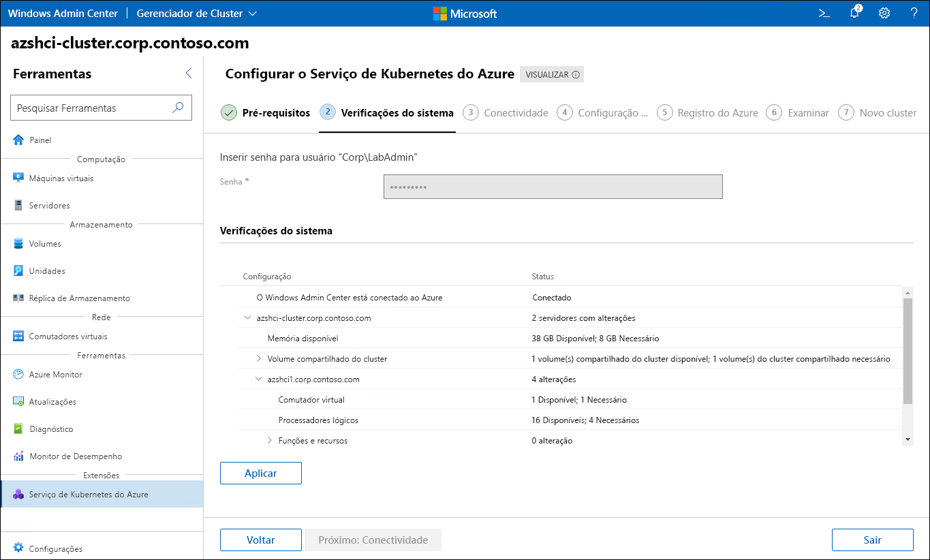Click the Pré-requisitos green checkmark icon
Viewport: 930px width, 560px height.
point(229,112)
